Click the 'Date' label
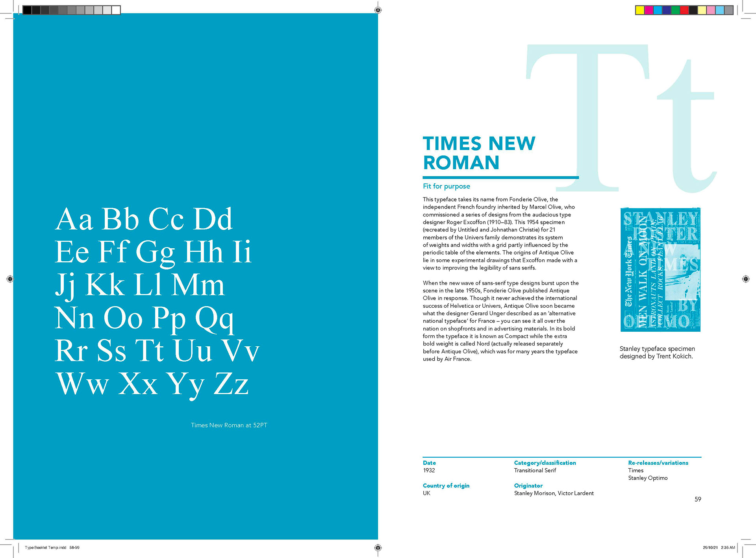 pos(429,463)
